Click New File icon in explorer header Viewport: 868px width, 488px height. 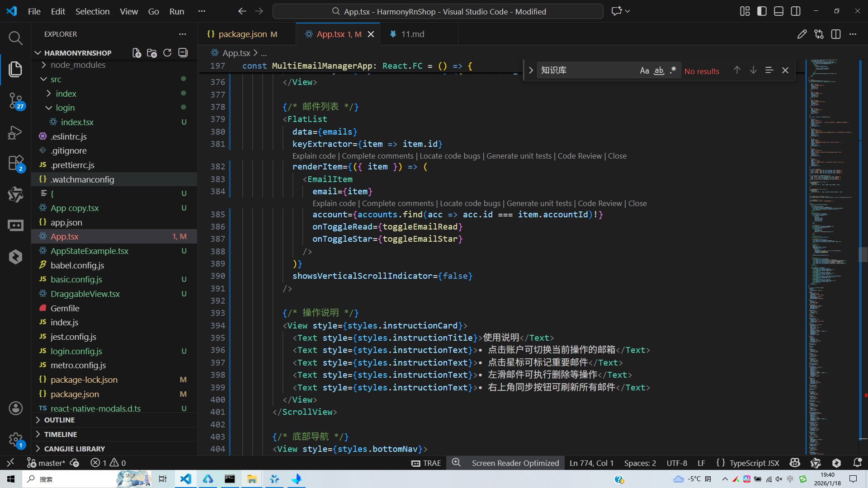tap(137, 53)
